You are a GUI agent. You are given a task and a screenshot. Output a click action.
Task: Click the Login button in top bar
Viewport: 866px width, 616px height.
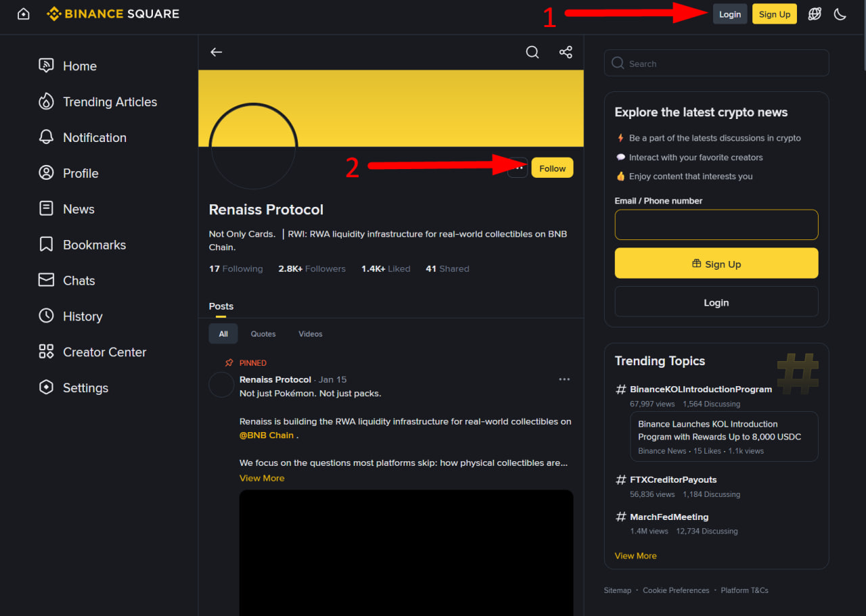pyautogui.click(x=730, y=14)
